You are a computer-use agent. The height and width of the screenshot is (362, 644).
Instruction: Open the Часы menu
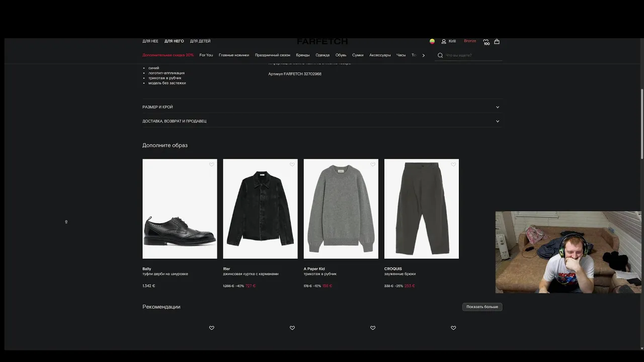pos(401,55)
